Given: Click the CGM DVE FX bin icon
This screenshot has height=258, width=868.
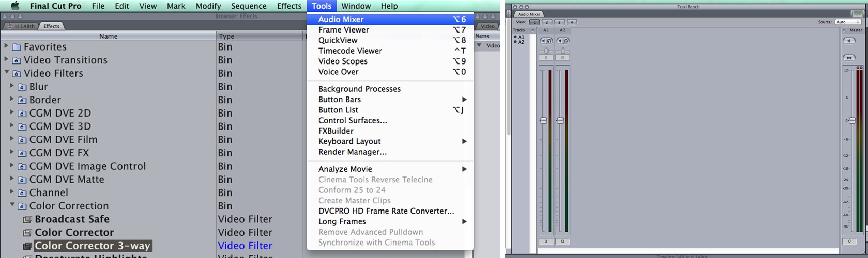Looking at the screenshot, I should point(22,153).
